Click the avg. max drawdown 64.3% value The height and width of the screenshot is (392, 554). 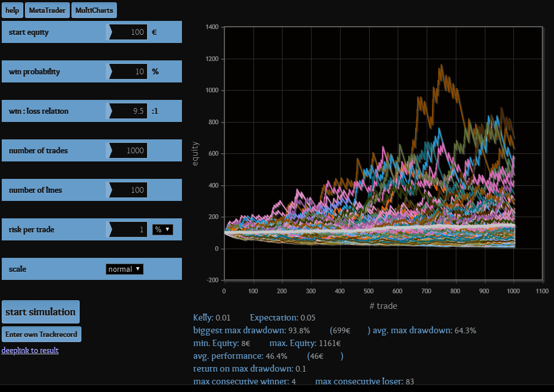[x=465, y=330]
